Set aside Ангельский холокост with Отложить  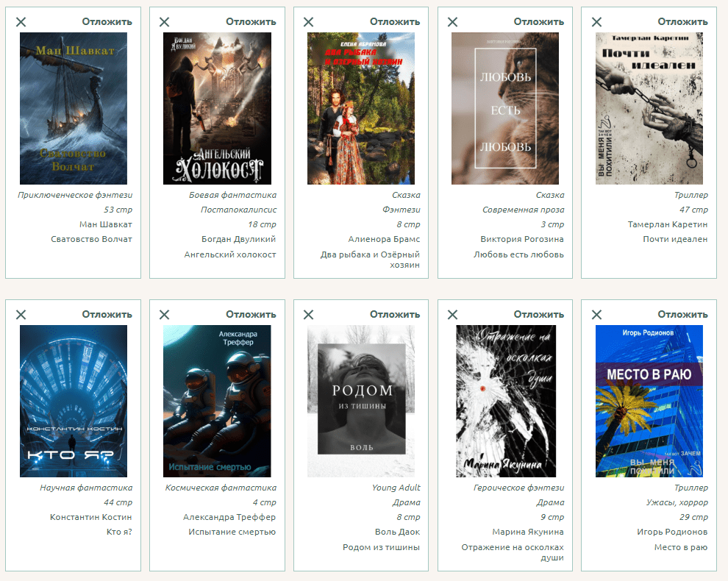point(250,21)
